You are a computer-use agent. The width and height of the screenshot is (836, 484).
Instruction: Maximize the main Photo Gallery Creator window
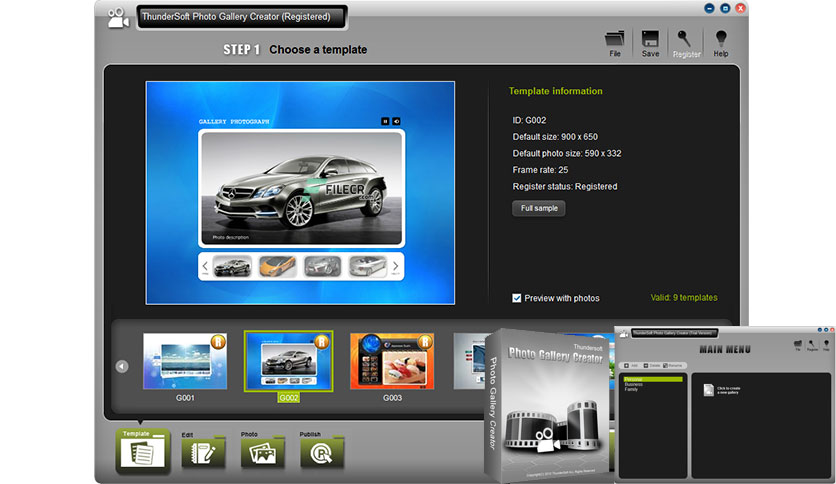pyautogui.click(x=725, y=8)
